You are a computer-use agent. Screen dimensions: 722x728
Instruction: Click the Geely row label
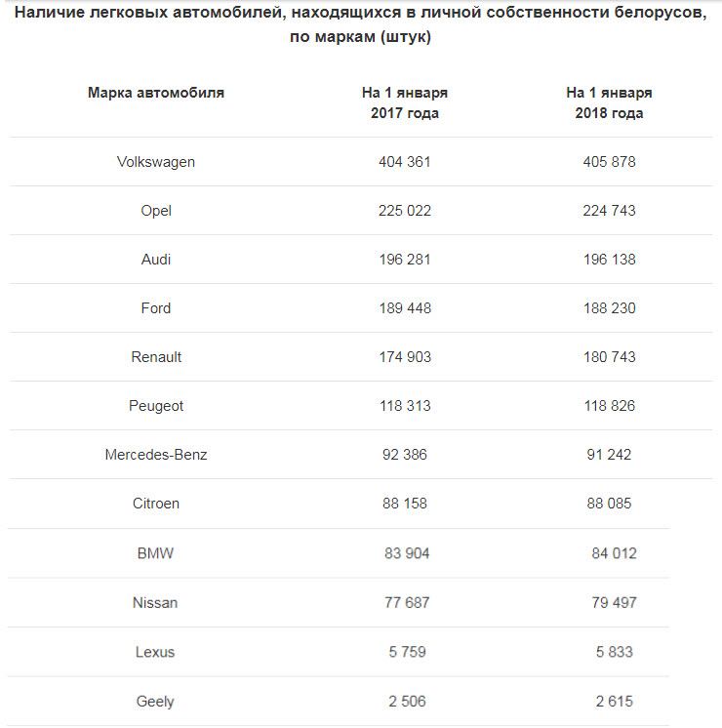155,701
